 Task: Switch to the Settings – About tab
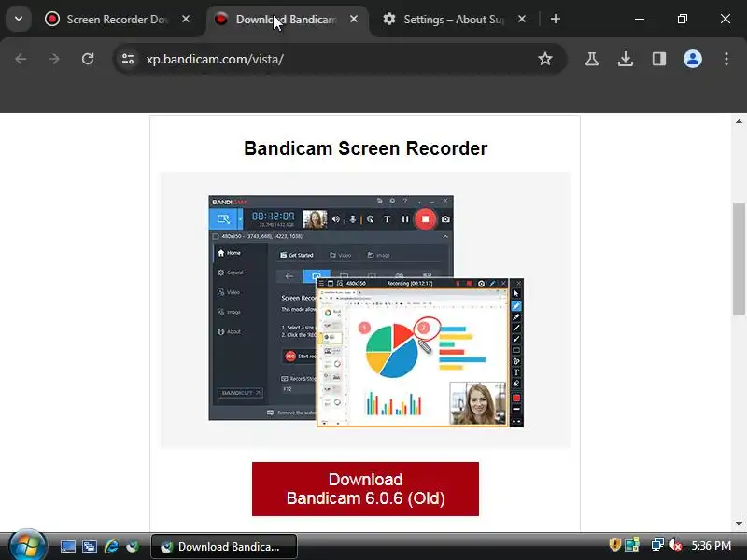[453, 20]
